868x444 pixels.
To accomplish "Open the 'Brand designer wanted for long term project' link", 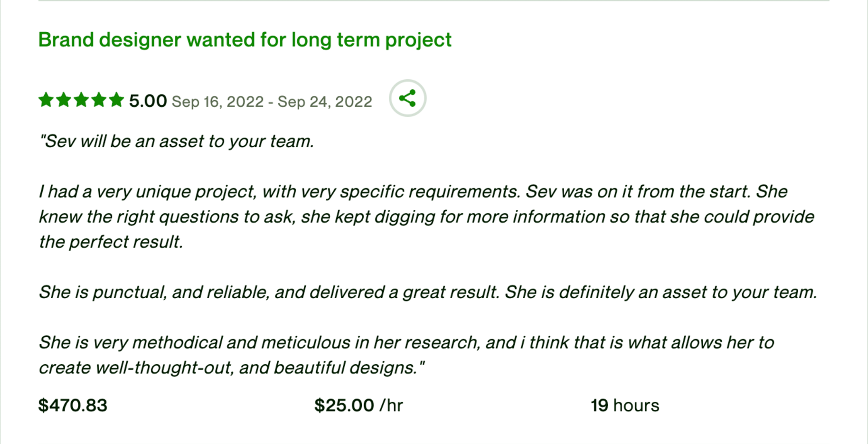I will coord(244,40).
